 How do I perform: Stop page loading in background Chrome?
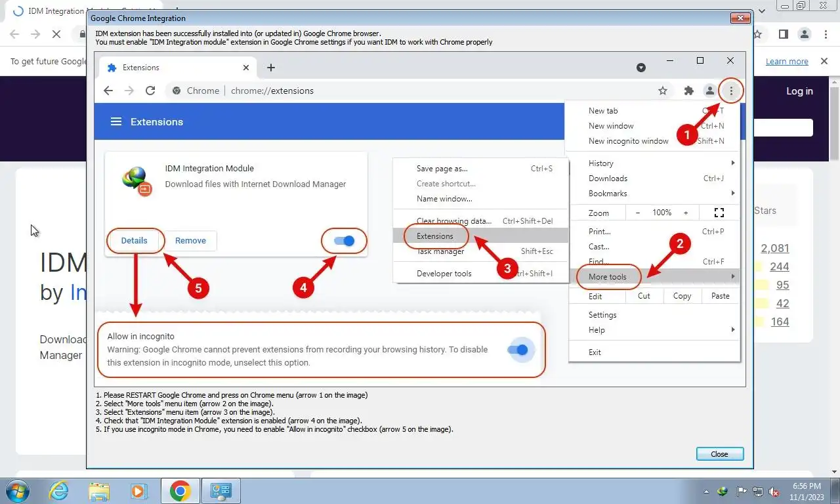[56, 34]
